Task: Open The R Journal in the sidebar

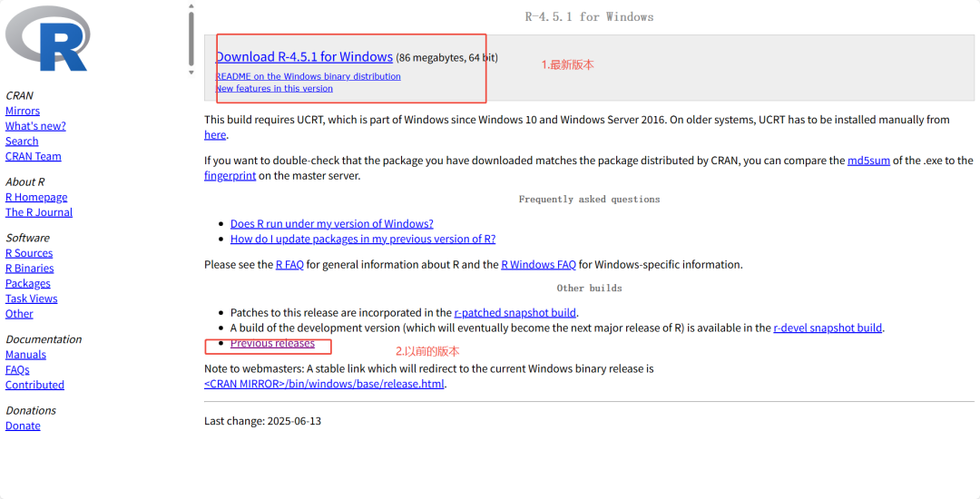Action: click(39, 212)
